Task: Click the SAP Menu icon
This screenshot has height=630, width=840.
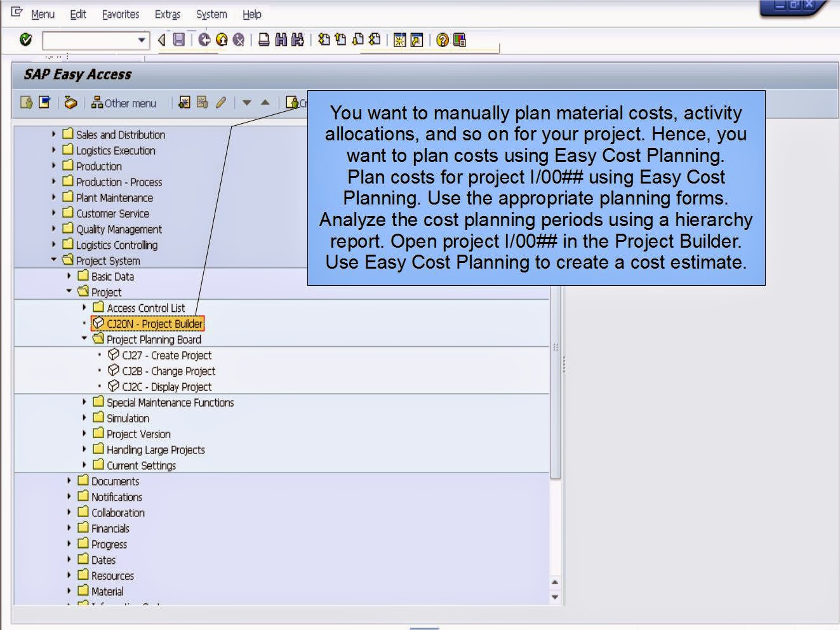Action: pyautogui.click(x=44, y=102)
